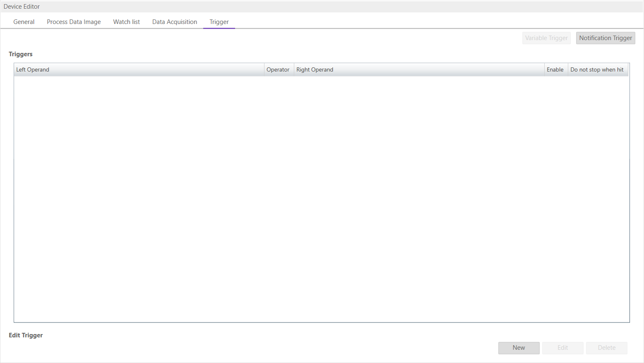Click inside the empty Triggers list area
The image size is (644, 363).
pyautogui.click(x=321, y=198)
